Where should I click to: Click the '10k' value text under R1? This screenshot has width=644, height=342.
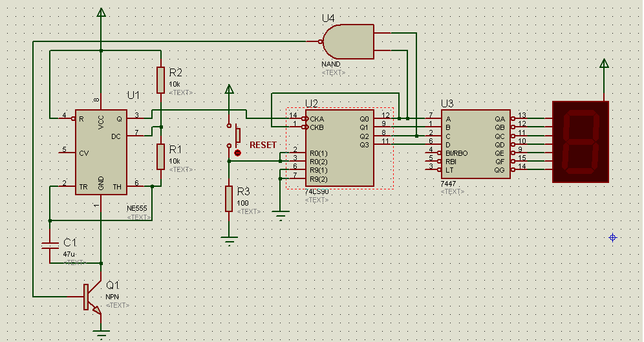175,161
